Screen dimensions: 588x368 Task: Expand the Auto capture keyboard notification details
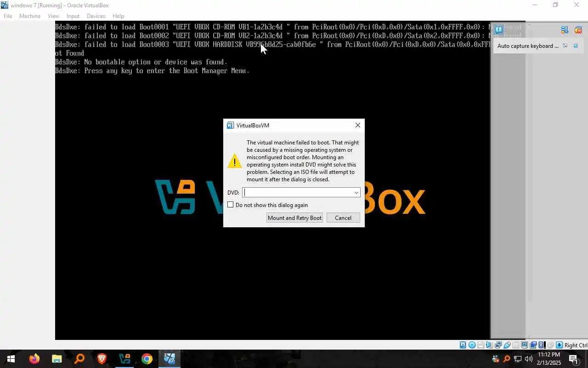click(x=565, y=46)
